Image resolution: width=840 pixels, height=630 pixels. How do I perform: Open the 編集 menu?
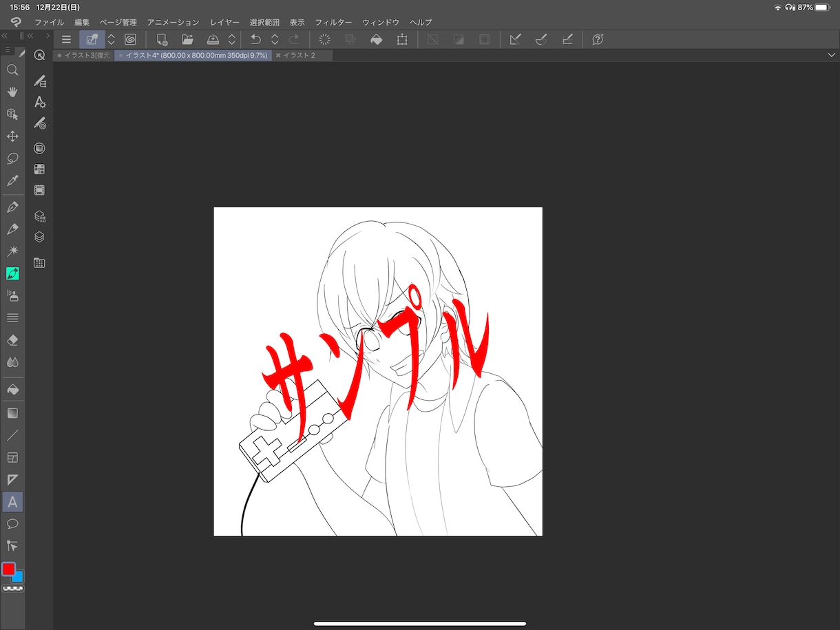tap(82, 22)
